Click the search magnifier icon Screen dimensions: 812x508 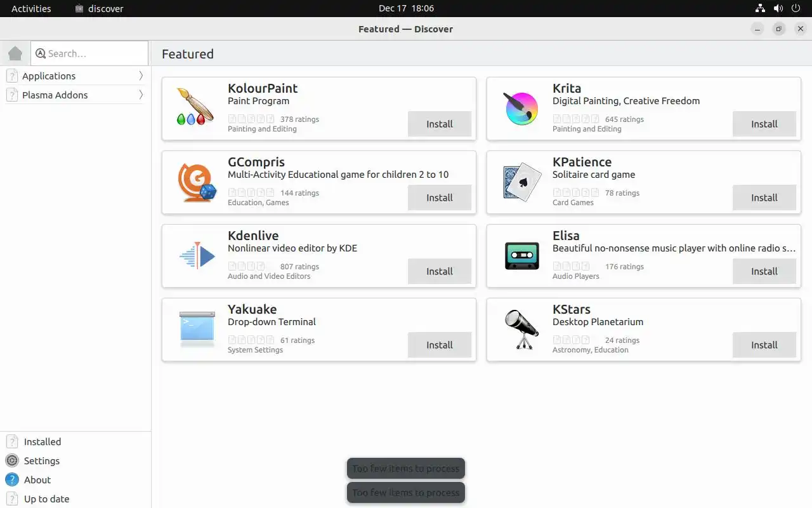(41, 53)
